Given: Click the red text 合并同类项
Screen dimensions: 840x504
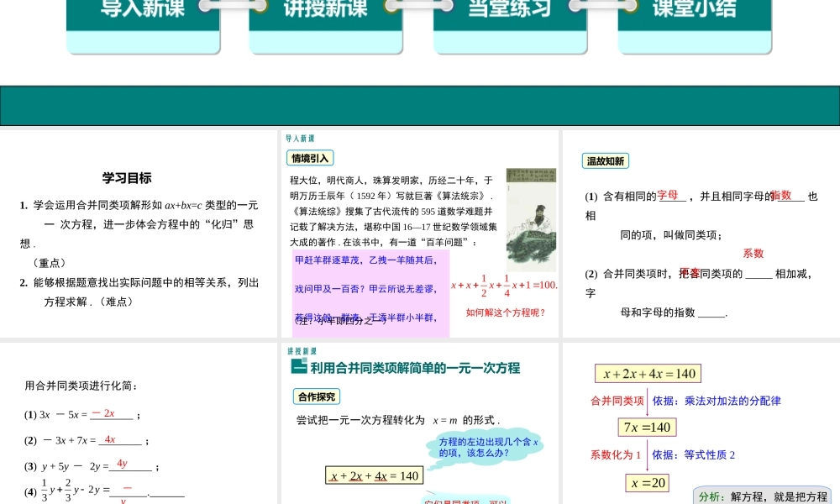Looking at the screenshot, I should (617, 401).
